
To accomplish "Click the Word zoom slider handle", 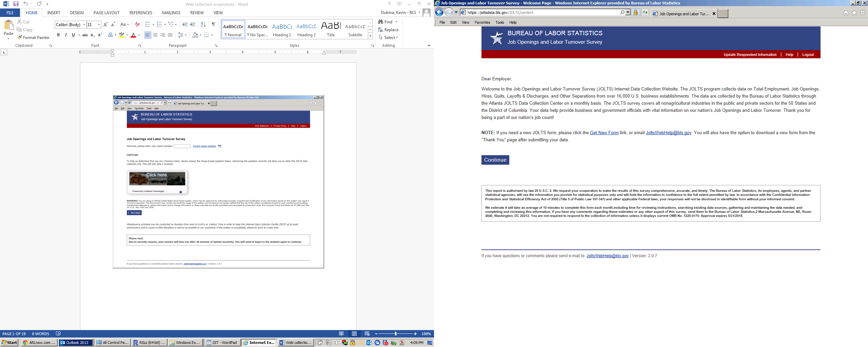I will coord(395,334).
